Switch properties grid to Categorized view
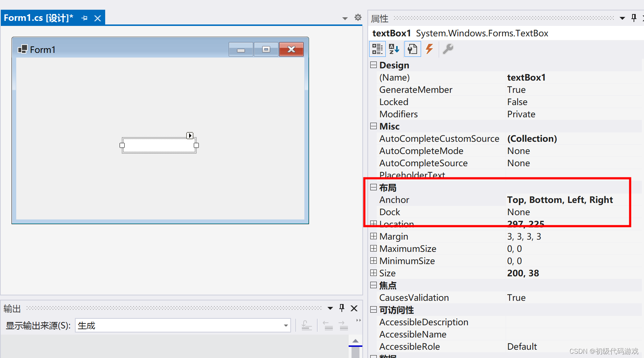Image resolution: width=644 pixels, height=358 pixels. (x=377, y=49)
